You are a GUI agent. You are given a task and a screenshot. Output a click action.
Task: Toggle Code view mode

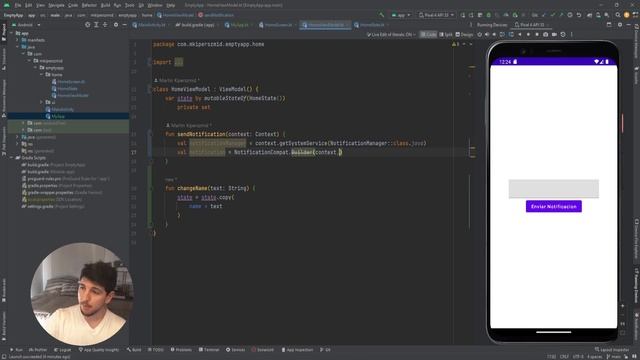point(428,35)
